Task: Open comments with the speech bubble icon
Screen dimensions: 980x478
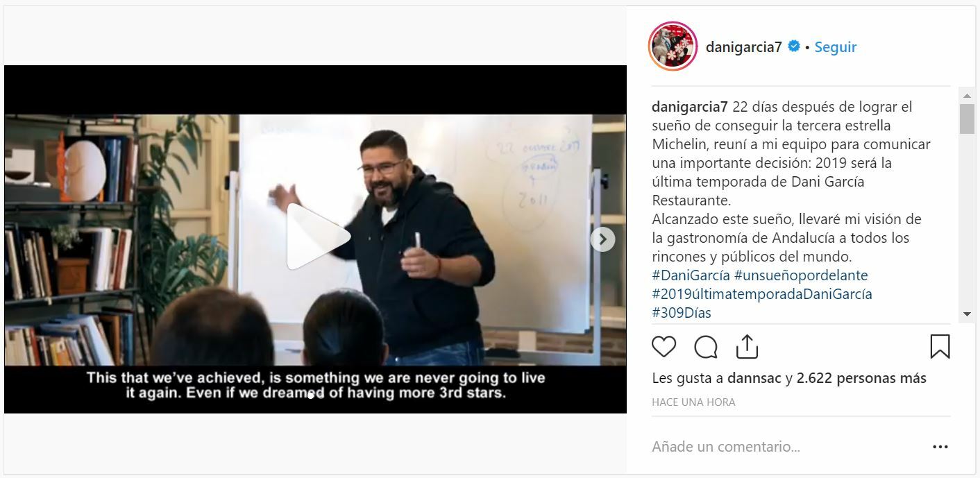Action: pyautogui.click(x=706, y=346)
